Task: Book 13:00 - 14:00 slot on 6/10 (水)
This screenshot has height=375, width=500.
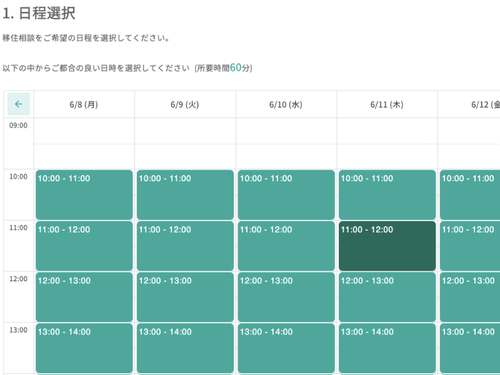Action: pyautogui.click(x=286, y=348)
